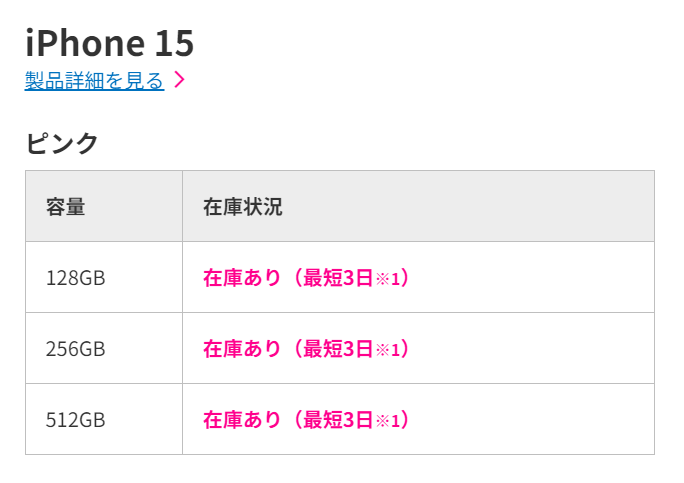Click the ※1 footnote in 512GB row

click(x=388, y=421)
